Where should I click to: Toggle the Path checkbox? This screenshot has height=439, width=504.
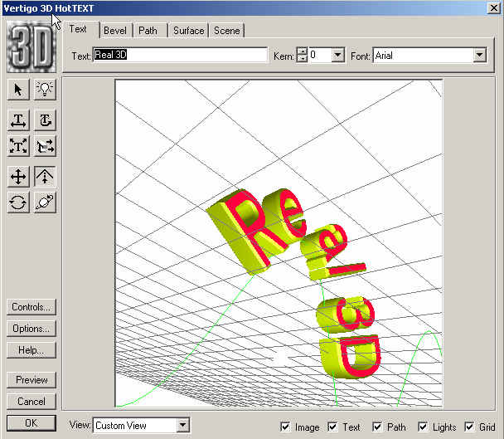point(377,427)
